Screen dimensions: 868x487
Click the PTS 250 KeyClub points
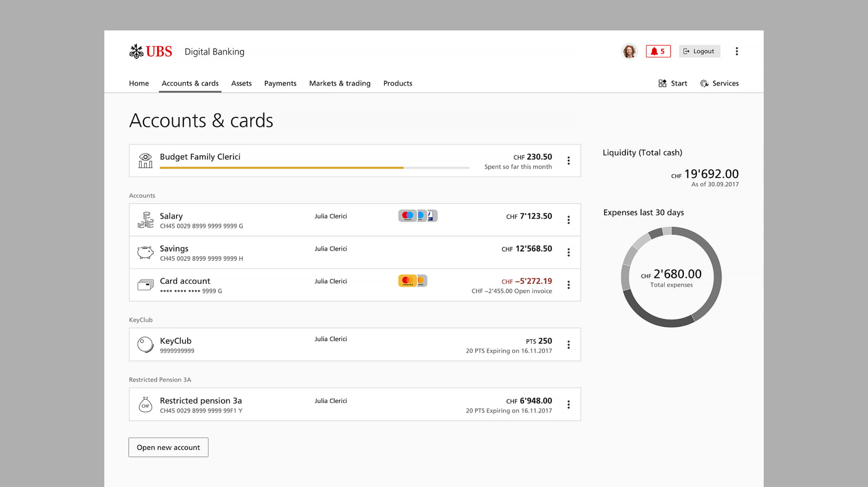539,341
